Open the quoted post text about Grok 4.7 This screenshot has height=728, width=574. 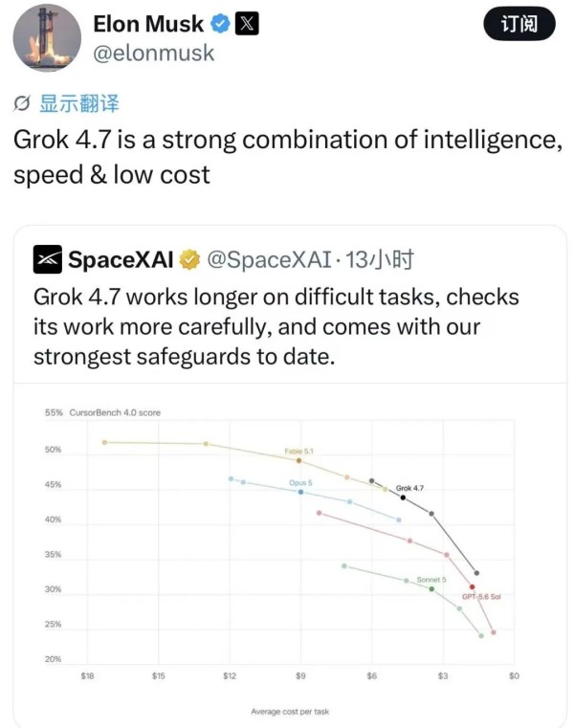276,327
